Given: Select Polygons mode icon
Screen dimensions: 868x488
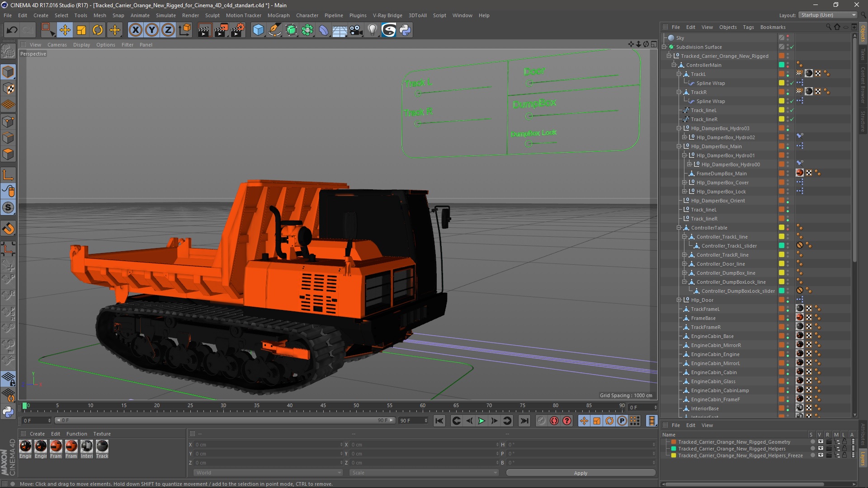Looking at the screenshot, I should [x=8, y=154].
